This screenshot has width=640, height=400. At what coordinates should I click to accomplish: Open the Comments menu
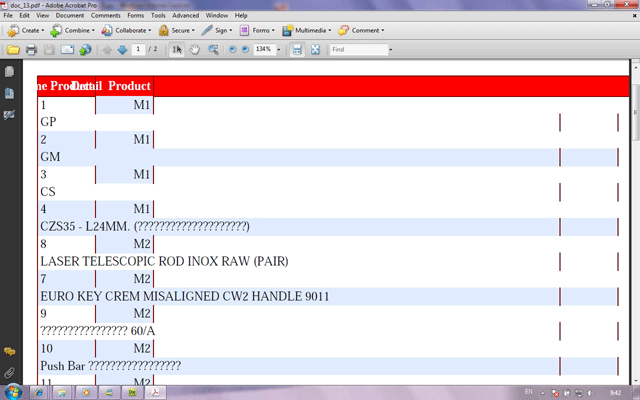click(105, 16)
